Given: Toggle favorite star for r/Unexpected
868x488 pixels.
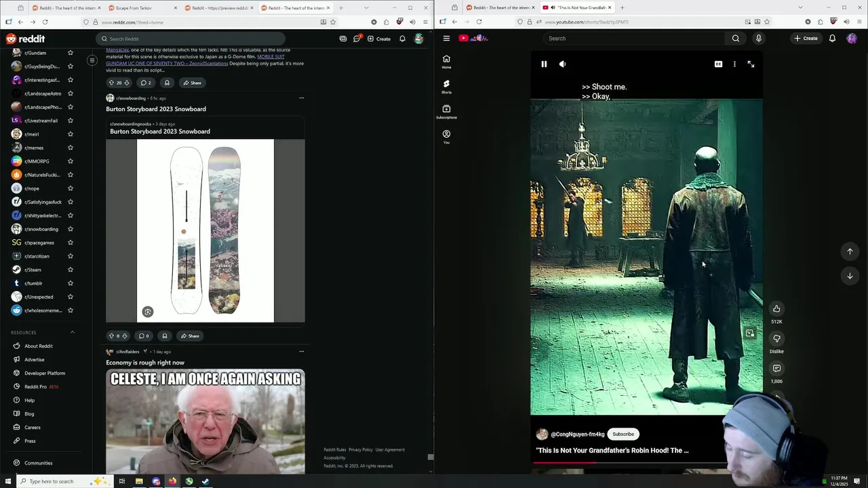Looking at the screenshot, I should 71,297.
